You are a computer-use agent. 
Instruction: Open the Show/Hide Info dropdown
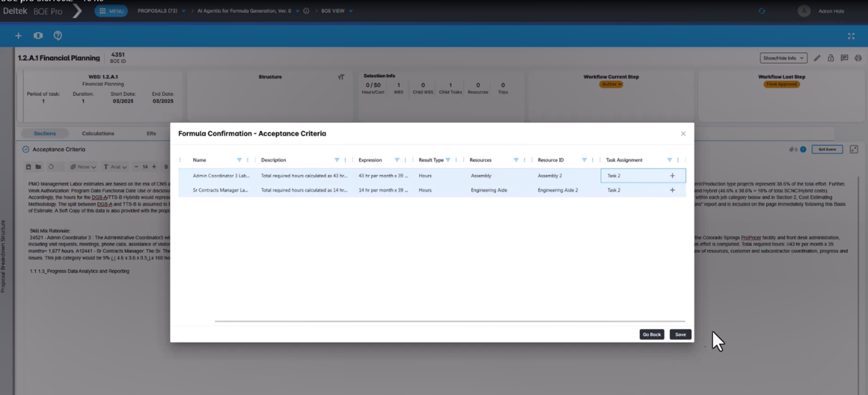(783, 58)
